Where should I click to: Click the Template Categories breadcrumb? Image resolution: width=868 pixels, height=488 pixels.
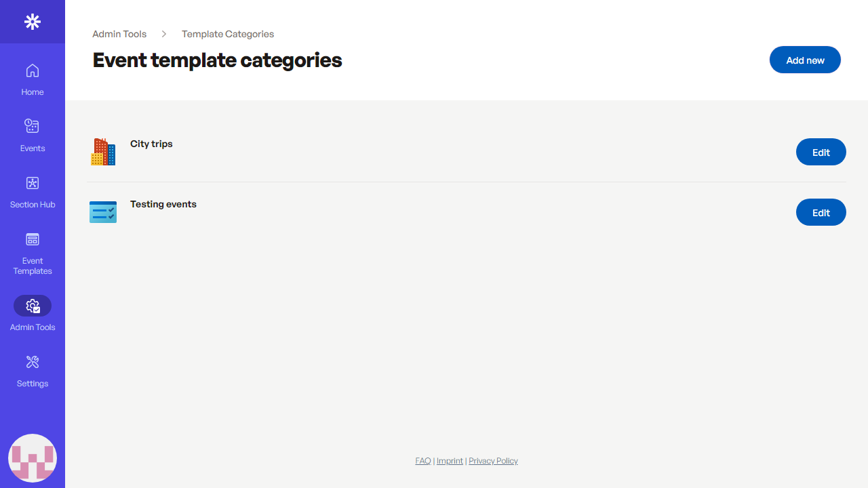pos(228,34)
